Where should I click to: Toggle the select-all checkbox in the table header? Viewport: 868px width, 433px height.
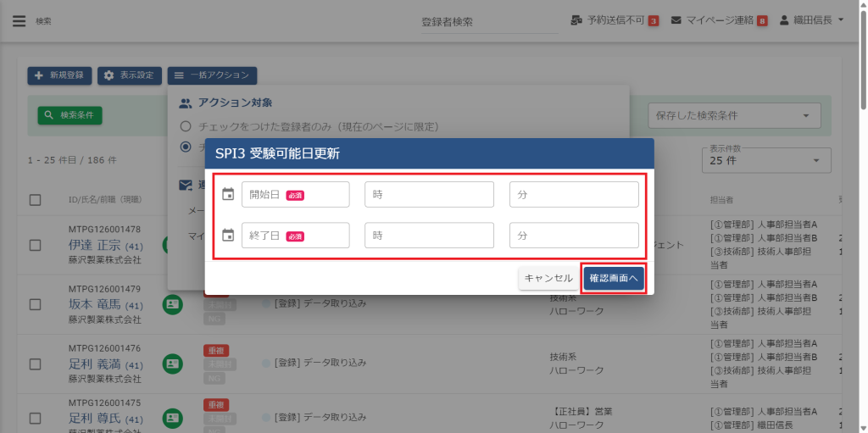(36, 200)
